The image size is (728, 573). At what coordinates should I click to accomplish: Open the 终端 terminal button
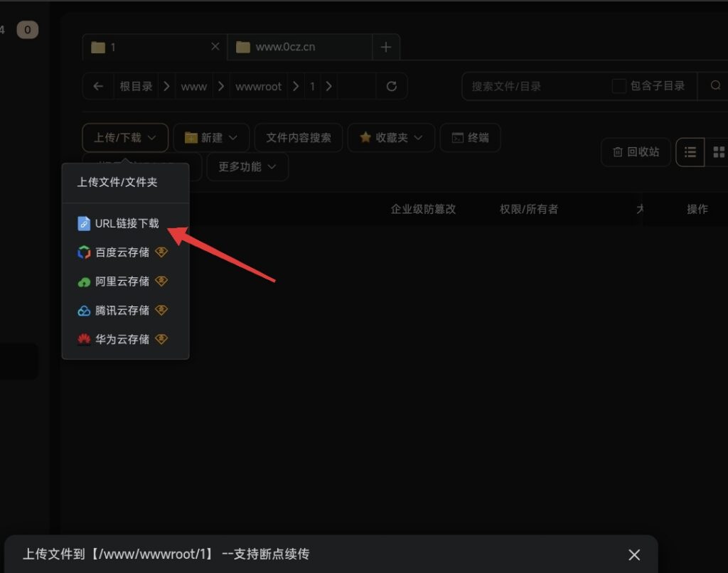[470, 138]
